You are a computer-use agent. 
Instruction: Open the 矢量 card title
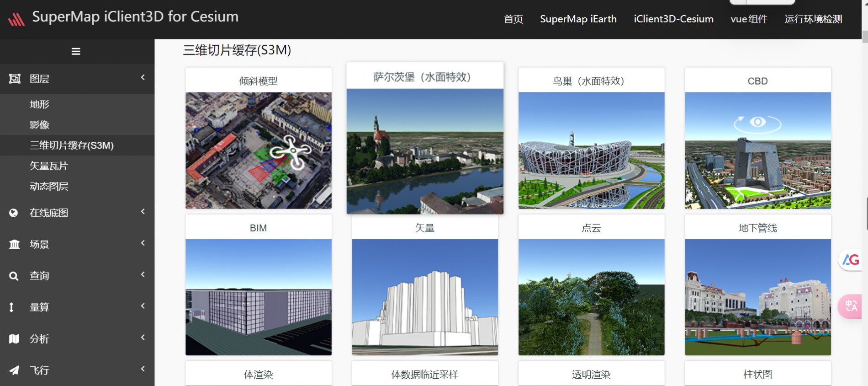pos(424,228)
